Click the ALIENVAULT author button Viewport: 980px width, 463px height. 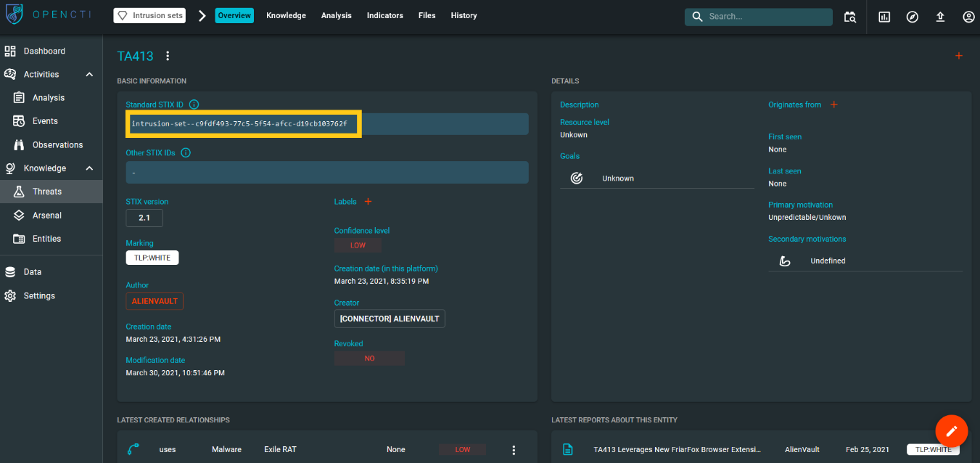click(x=155, y=300)
